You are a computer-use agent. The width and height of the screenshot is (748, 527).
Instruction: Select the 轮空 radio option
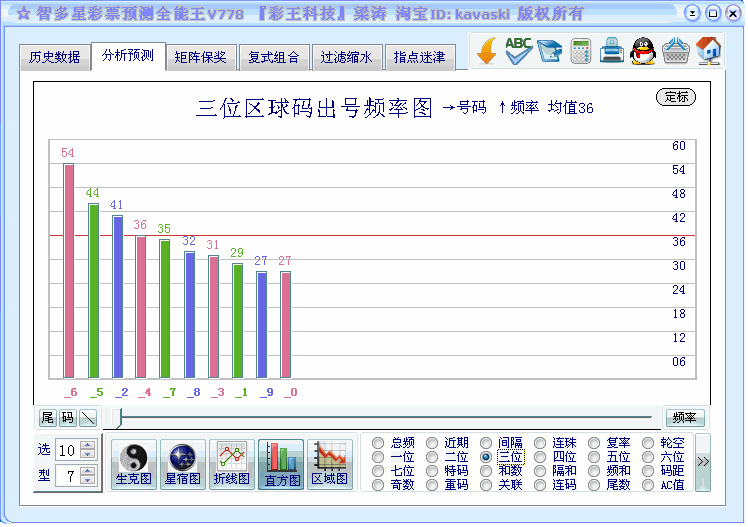pos(648,443)
